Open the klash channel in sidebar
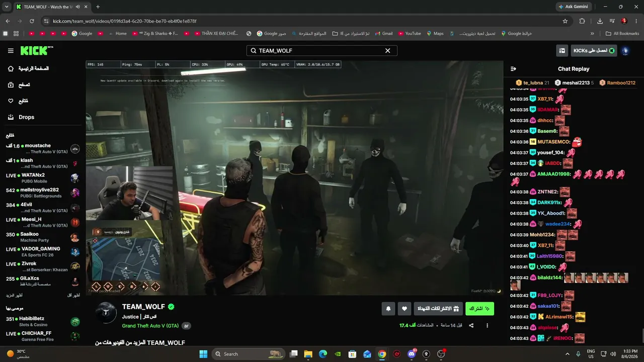644x362 pixels. [43, 163]
